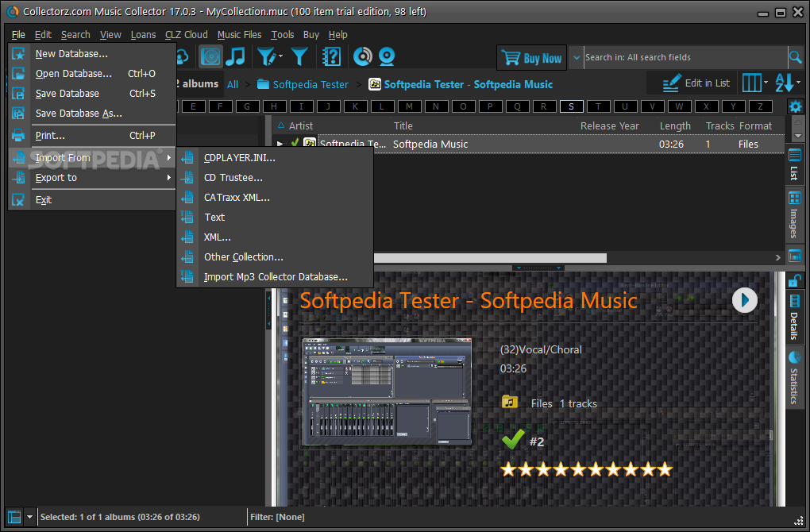Switch to tracks view music note icon
Image resolution: width=810 pixels, height=532 pixels.
click(236, 56)
